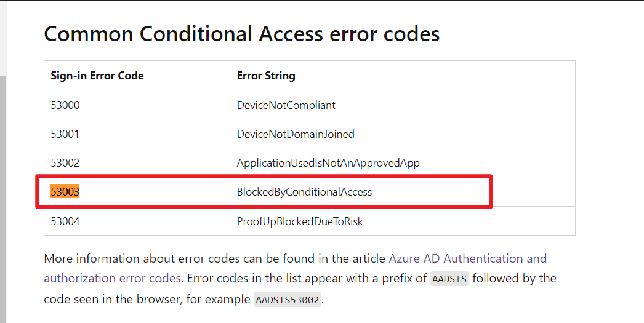The height and width of the screenshot is (323, 644).
Task: Select the DeviceNotCompliant cell
Action: 286,105
